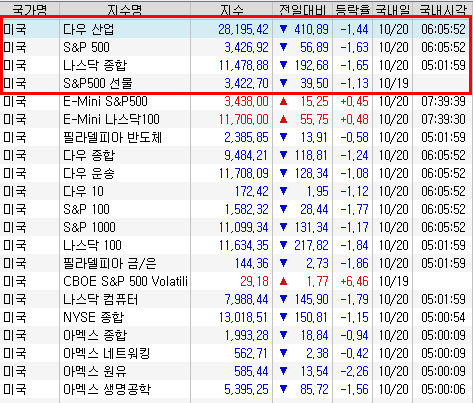Screen dimensions: 473x403
Task: Sort by the 지수명 column header
Action: tap(125, 9)
